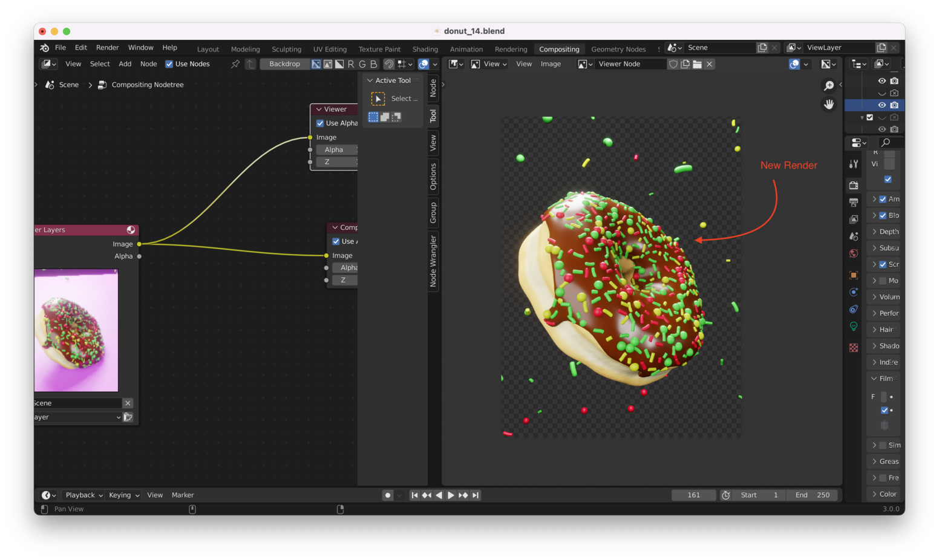The height and width of the screenshot is (560, 939).
Task: Click the play animation button
Action: coord(451,495)
